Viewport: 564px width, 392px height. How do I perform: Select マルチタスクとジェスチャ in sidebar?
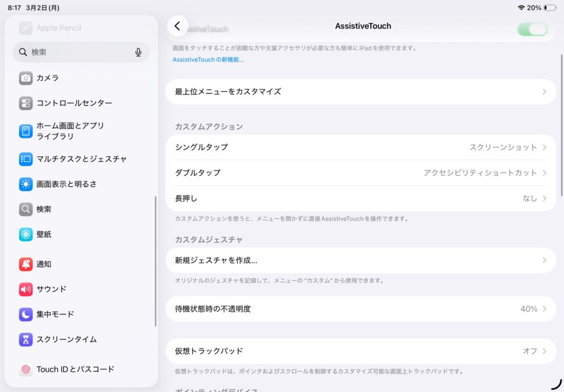(x=82, y=159)
